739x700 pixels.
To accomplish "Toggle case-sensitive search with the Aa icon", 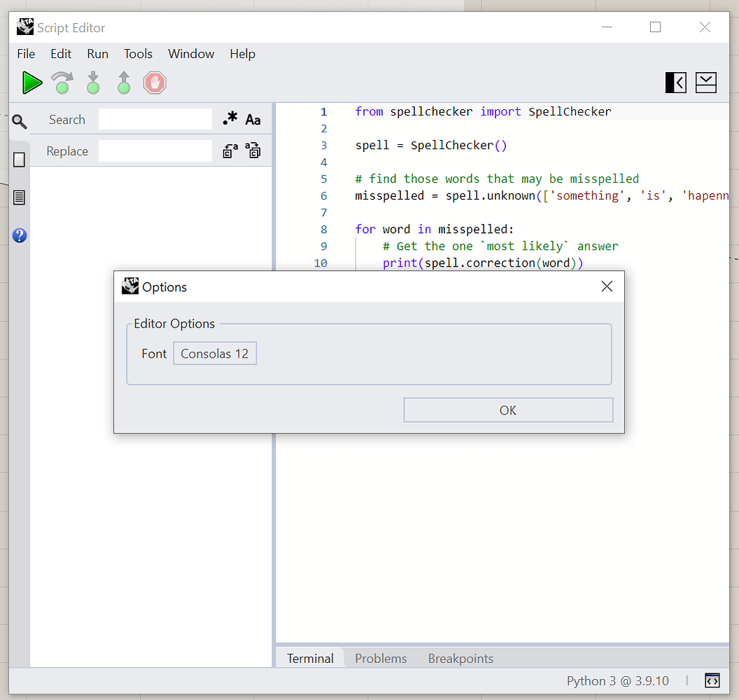I will (253, 118).
